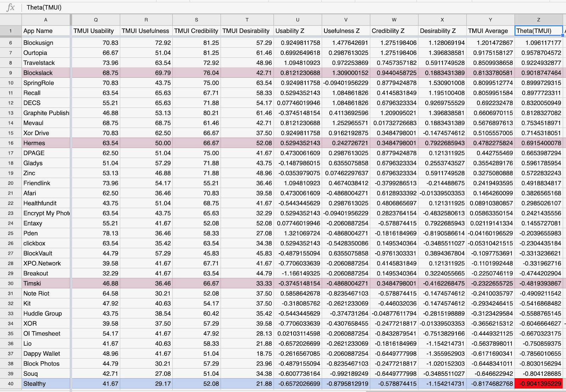Click the selected "Theta(TMUI)" header cell
This screenshot has width=566, height=392.
(538, 31)
